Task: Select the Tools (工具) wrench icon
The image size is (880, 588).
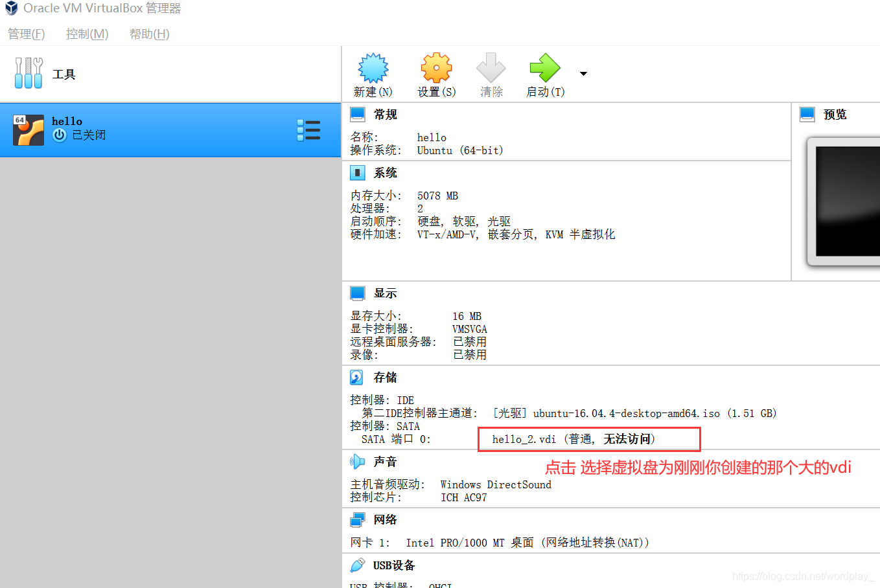Action: coord(29,73)
